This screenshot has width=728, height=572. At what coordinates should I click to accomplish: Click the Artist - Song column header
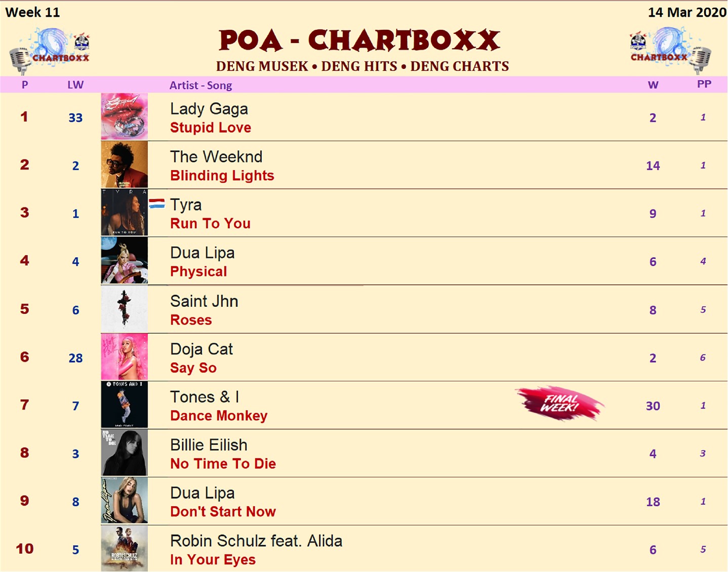200,85
